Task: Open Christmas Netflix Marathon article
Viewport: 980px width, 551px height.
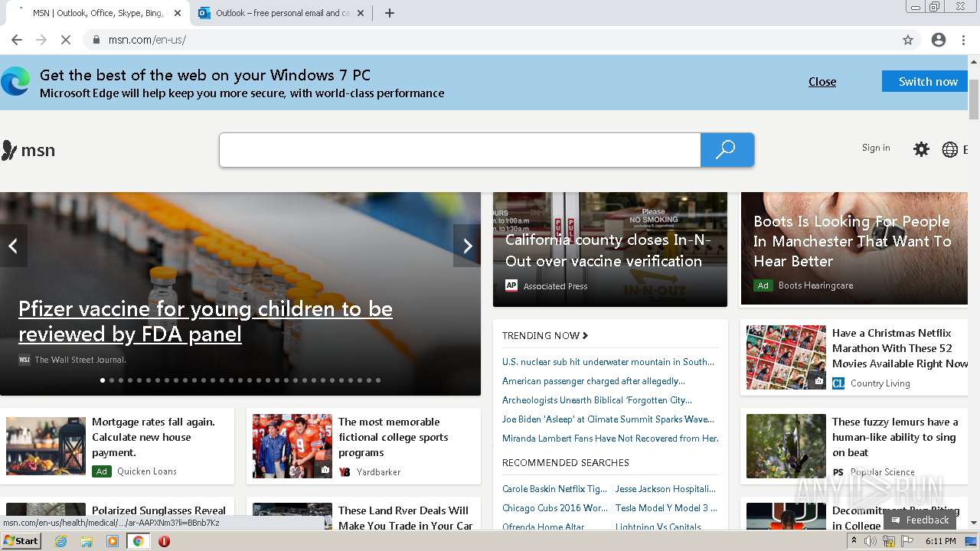Action: pos(900,348)
